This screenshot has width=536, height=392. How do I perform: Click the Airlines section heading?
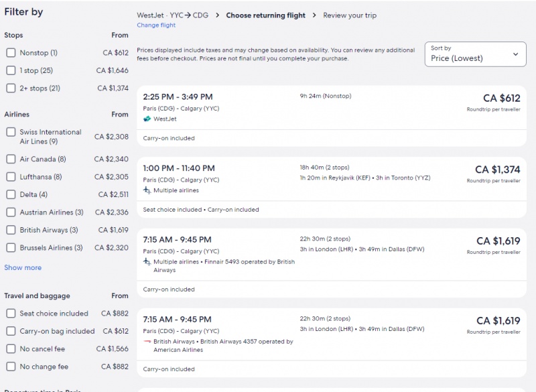pyautogui.click(x=17, y=114)
